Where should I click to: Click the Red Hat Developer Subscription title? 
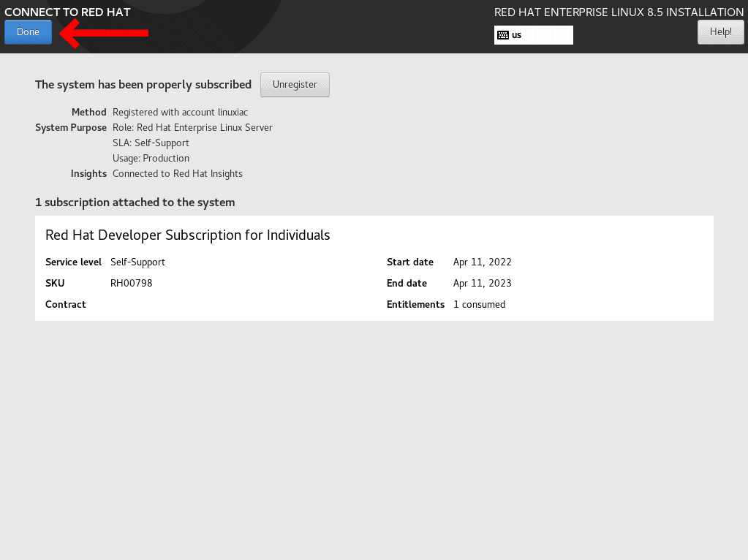pyautogui.click(x=187, y=235)
